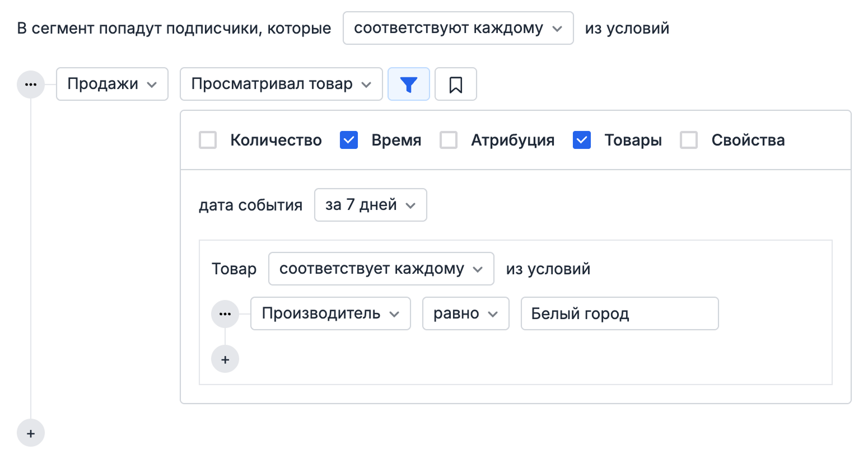The width and height of the screenshot is (868, 459).
Task: Open the равно dropdown
Action: click(465, 313)
